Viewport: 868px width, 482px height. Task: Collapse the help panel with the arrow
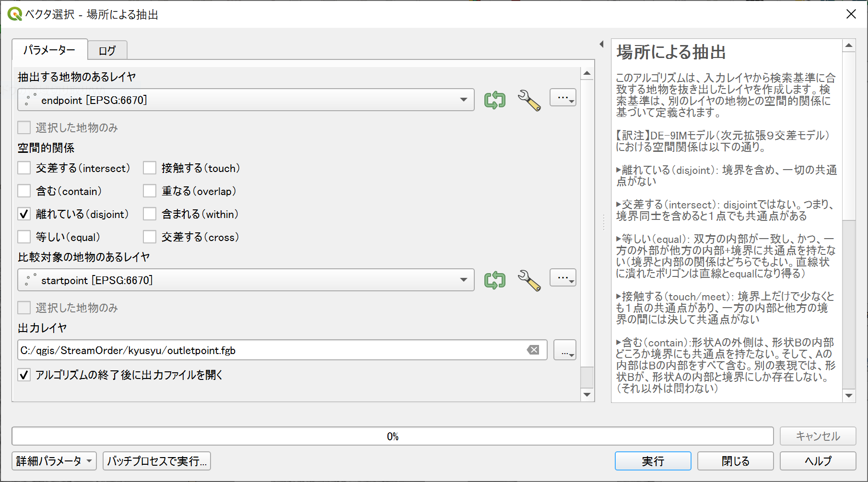click(601, 44)
